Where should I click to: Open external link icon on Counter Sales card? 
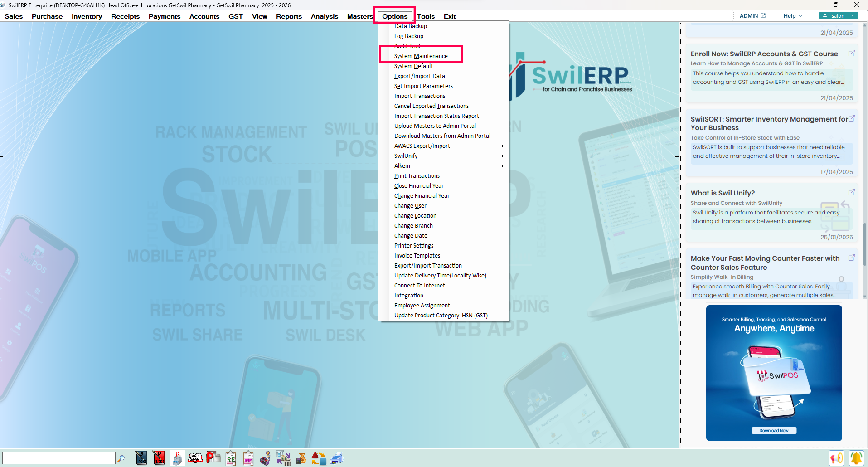851,258
